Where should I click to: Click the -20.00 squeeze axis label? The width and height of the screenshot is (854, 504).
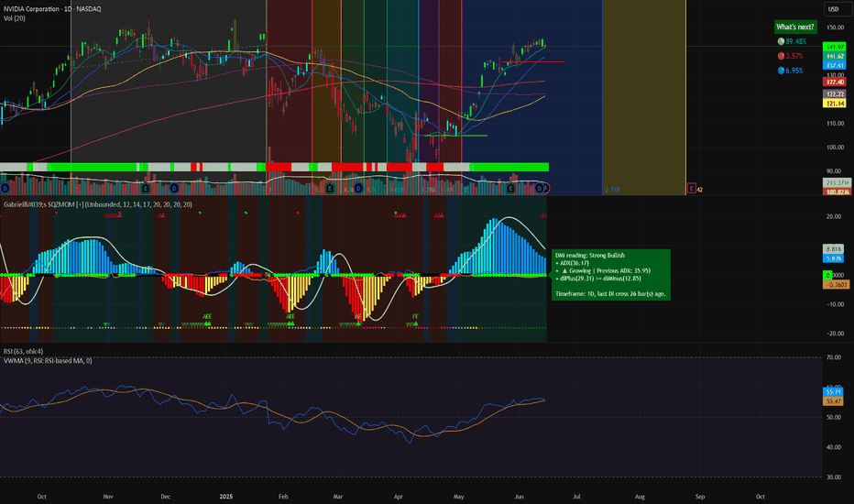click(x=834, y=334)
